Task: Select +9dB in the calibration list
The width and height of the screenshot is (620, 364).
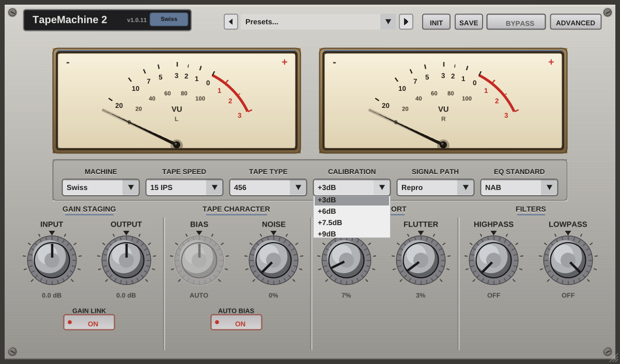Action: coord(352,233)
